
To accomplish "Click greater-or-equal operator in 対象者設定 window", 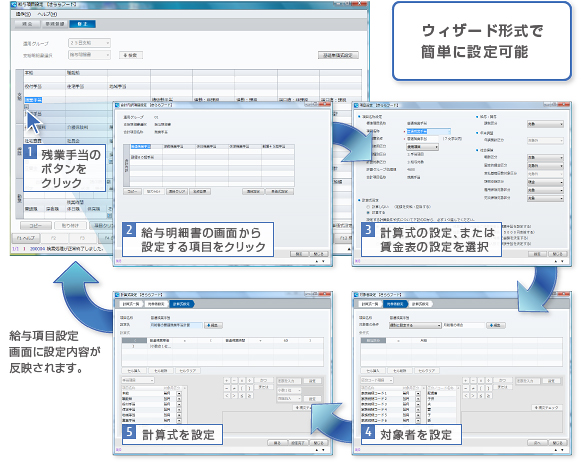I will [489, 396].
